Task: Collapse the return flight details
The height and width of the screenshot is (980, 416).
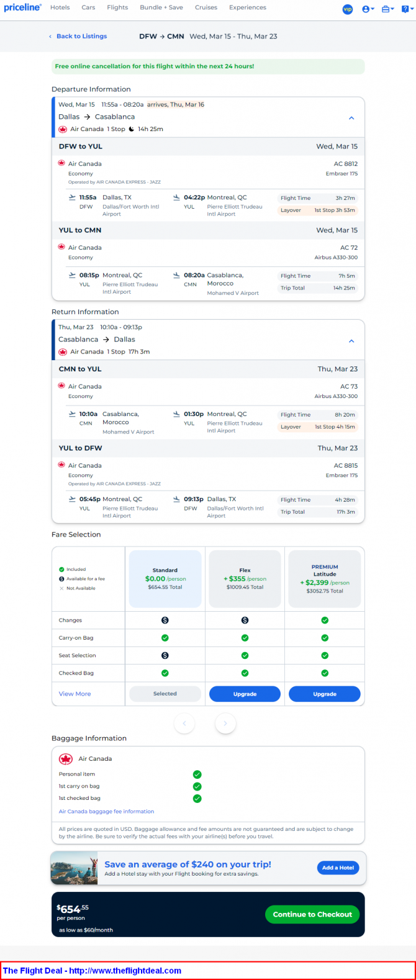Action: pos(351,341)
